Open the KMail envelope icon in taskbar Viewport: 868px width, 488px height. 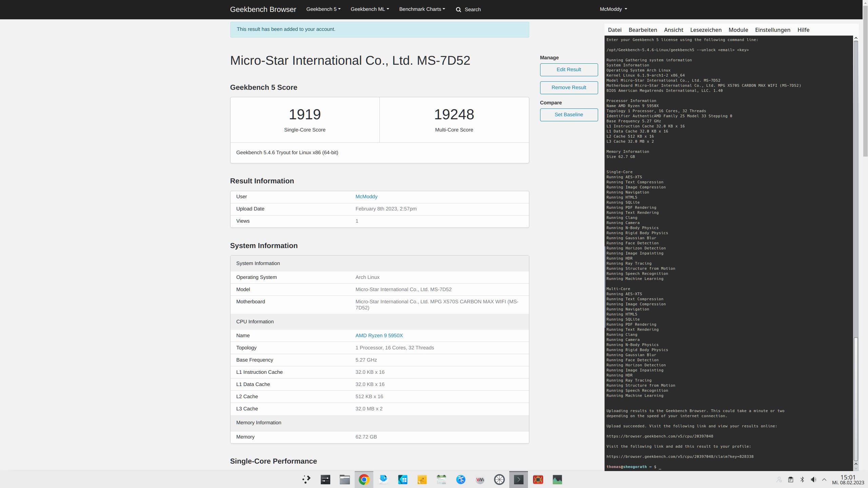383,480
